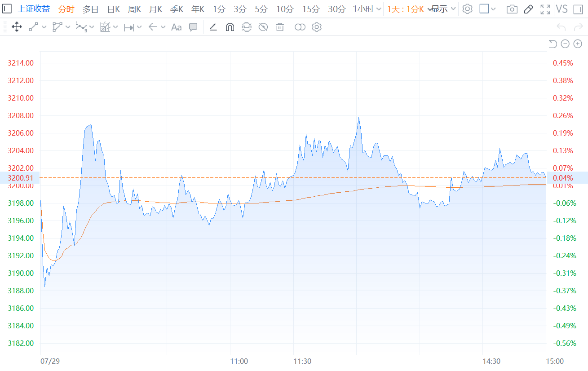The height and width of the screenshot is (371, 588).
Task: Click the 3200.91 current price label
Action: pos(20,178)
